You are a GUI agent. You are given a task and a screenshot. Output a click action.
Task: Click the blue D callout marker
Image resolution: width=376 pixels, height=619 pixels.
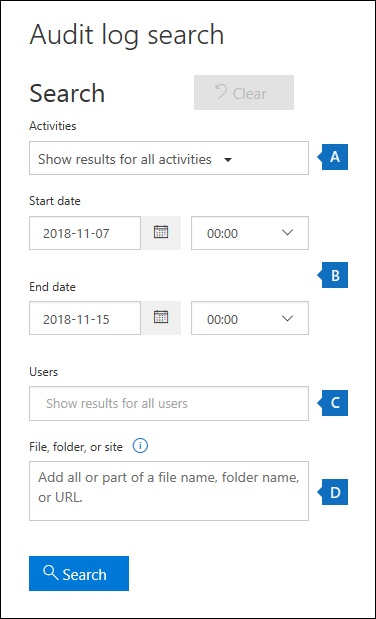click(333, 492)
